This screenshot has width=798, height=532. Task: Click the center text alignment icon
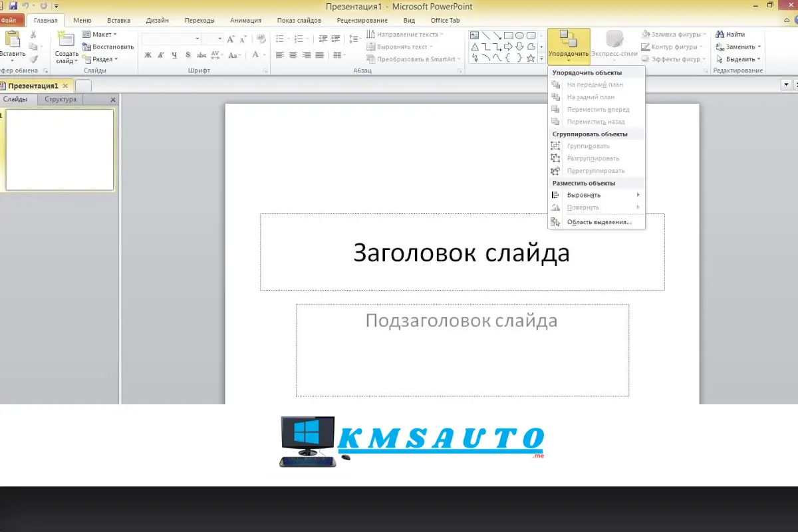coord(293,55)
